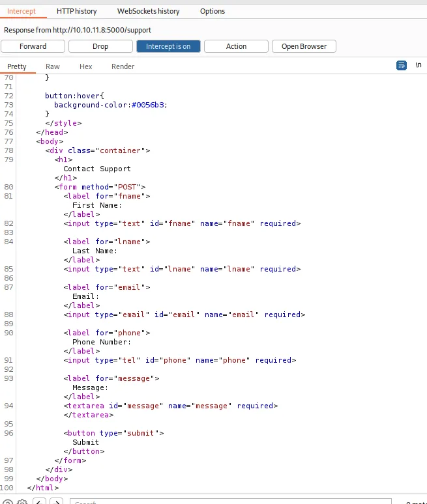Click the Message: label text
Image resolution: width=427 pixels, height=504 pixels.
point(91,387)
